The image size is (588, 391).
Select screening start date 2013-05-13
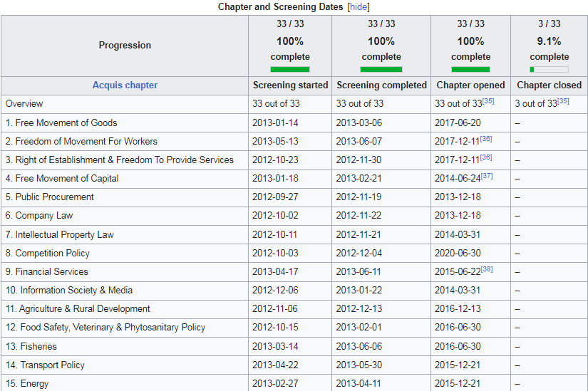point(275,141)
